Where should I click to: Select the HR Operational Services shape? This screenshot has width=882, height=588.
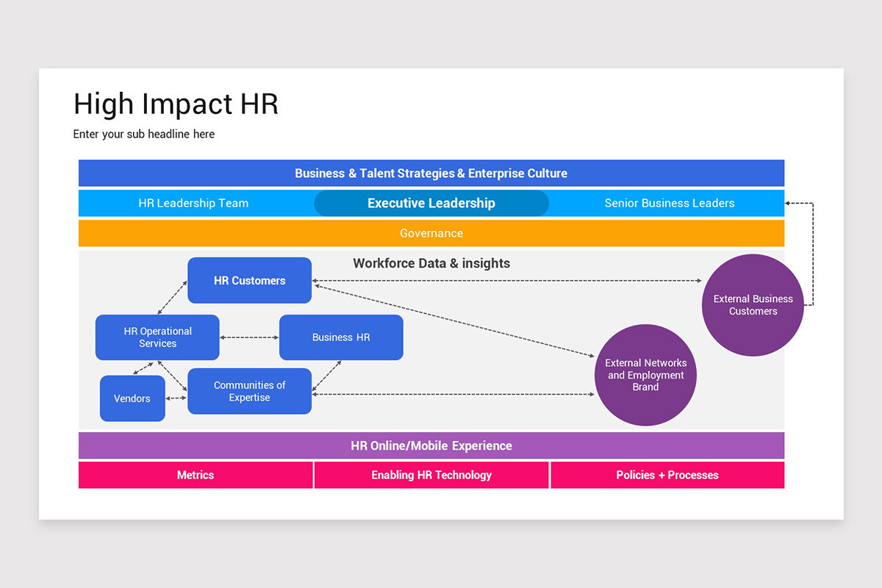157,337
